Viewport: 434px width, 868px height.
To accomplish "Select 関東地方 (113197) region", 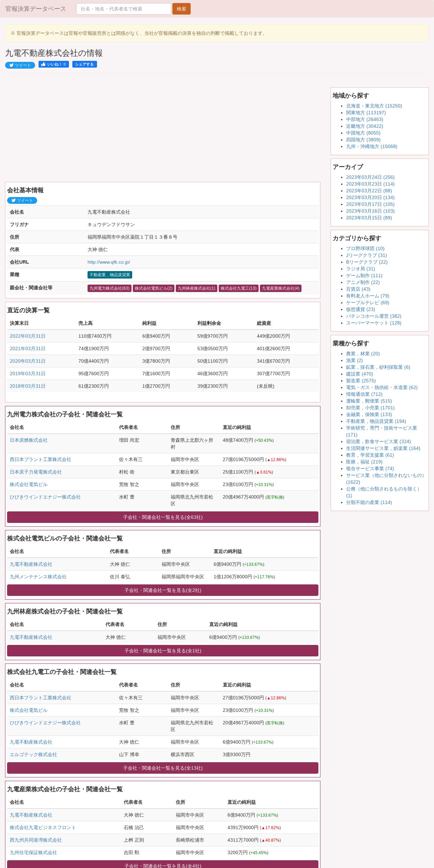I will pos(366,113).
